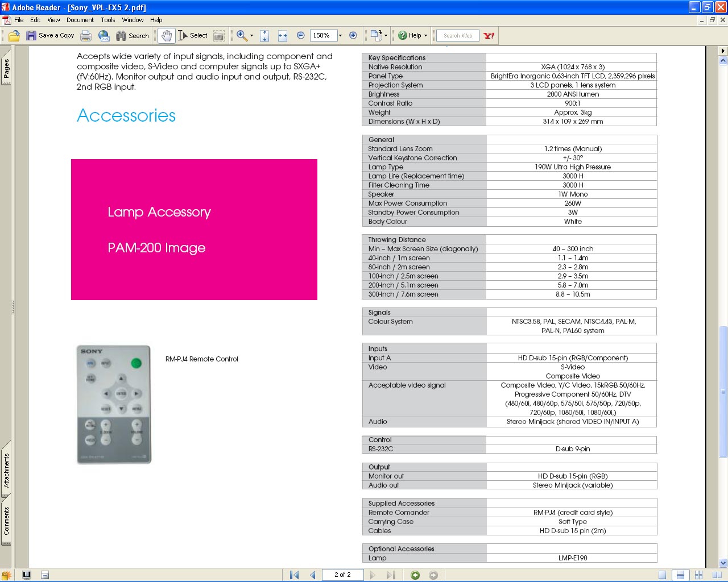728x582 pixels.
Task: Open the Document menu
Action: point(80,20)
